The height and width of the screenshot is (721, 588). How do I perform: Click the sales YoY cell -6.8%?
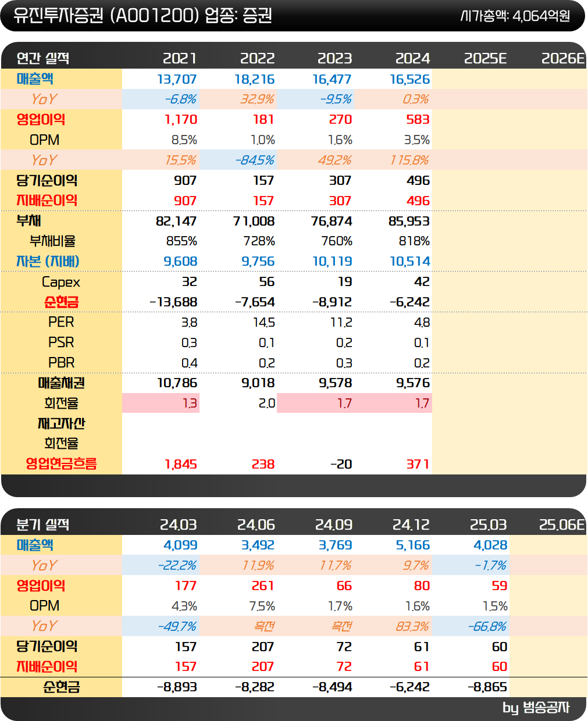(x=180, y=99)
